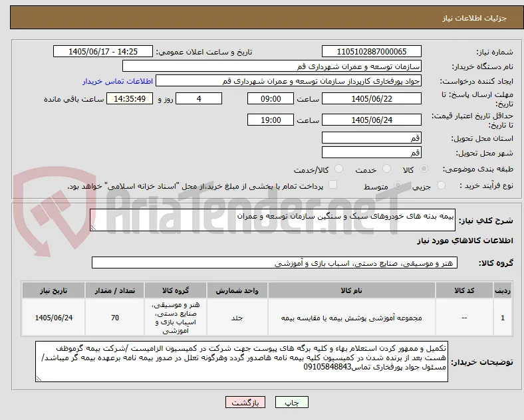Select the کالا/خدمت radio button

(339, 169)
